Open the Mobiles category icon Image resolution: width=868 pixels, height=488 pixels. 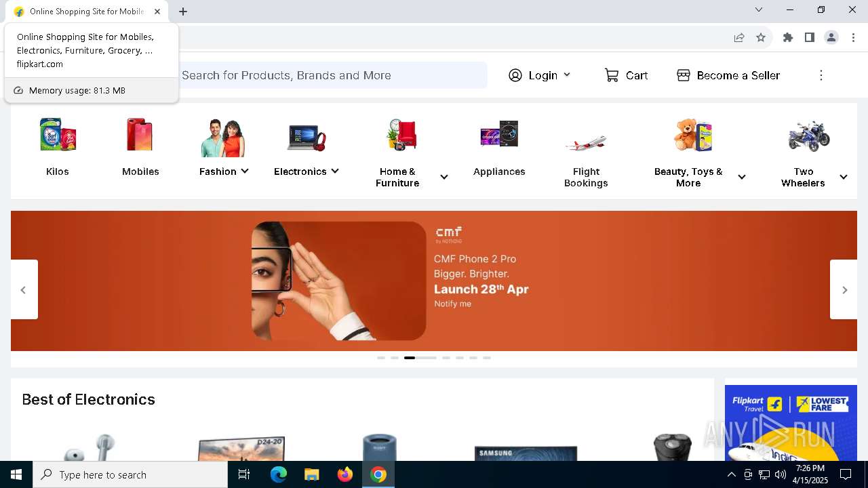tap(140, 135)
